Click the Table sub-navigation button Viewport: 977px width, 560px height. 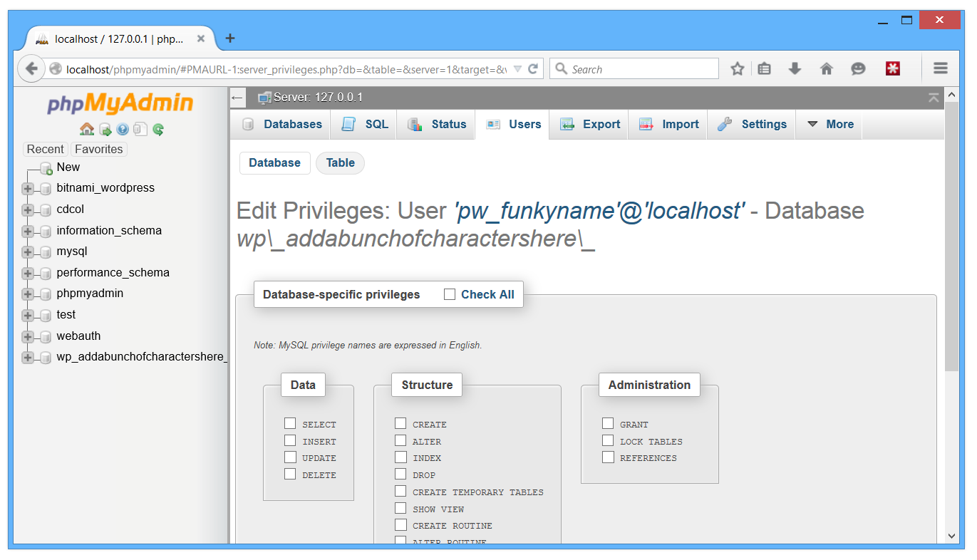[x=340, y=162]
